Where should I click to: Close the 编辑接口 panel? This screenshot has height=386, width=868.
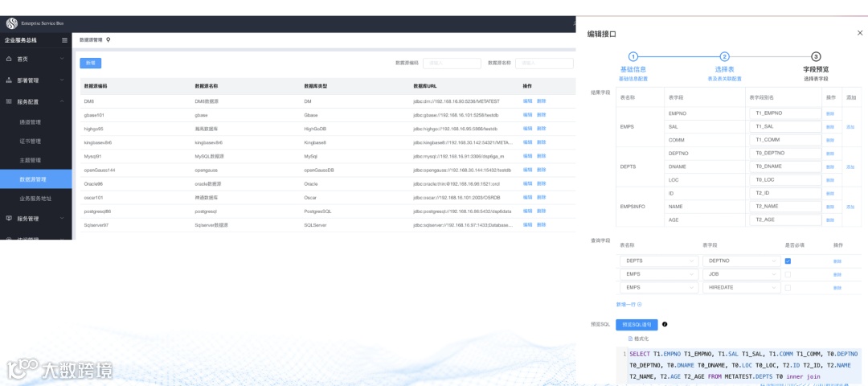coord(860,33)
